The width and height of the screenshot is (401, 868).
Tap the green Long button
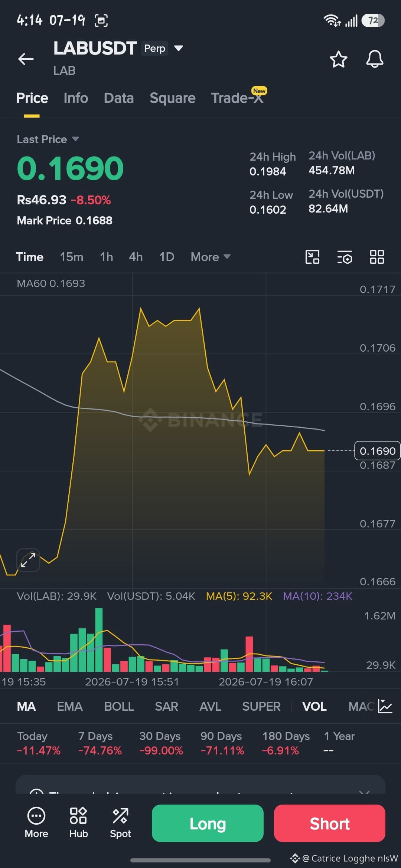coord(208,823)
